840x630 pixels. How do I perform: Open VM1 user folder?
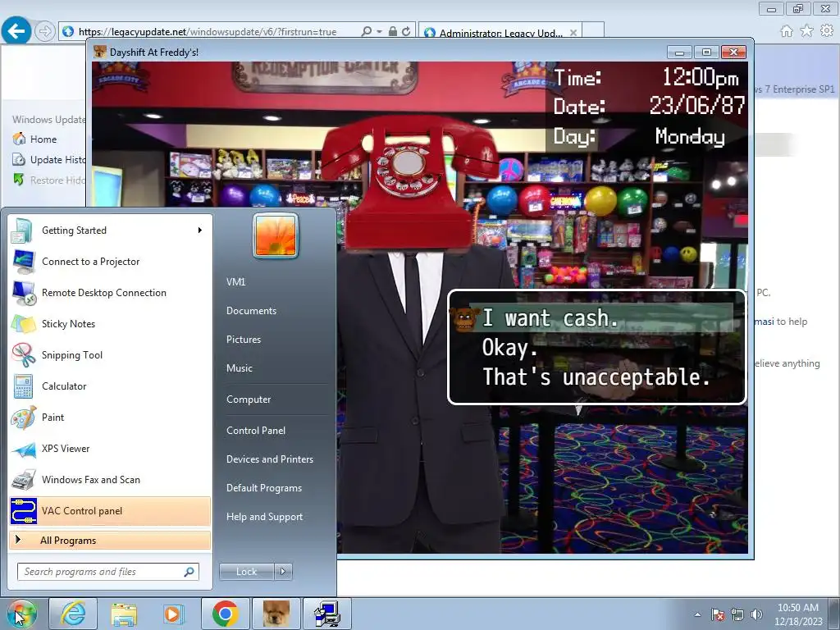click(x=235, y=282)
